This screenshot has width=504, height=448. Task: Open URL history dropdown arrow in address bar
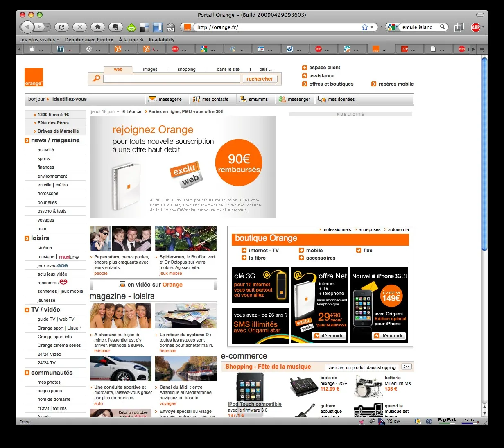coord(372,27)
